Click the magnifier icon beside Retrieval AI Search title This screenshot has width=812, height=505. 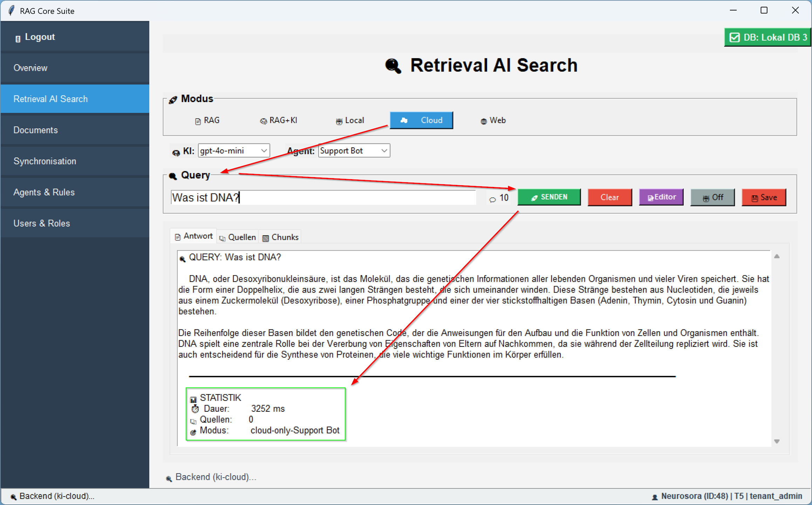tap(393, 66)
